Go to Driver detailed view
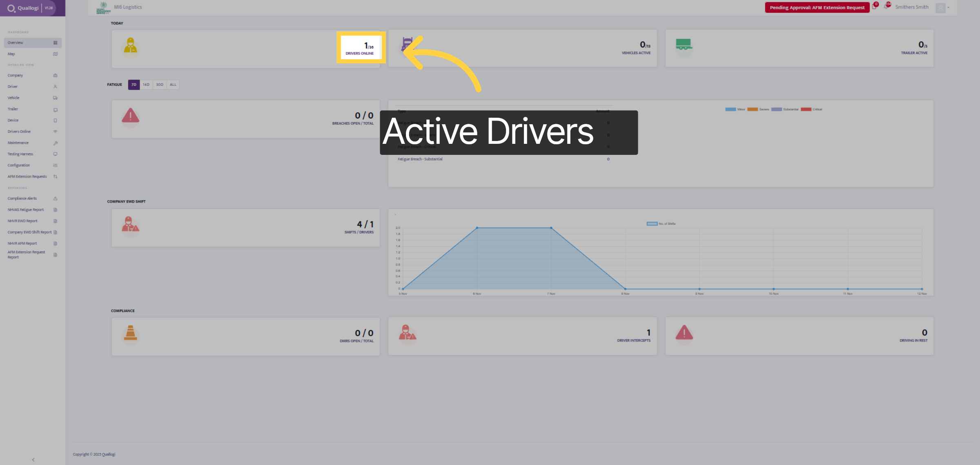 pyautogui.click(x=33, y=87)
